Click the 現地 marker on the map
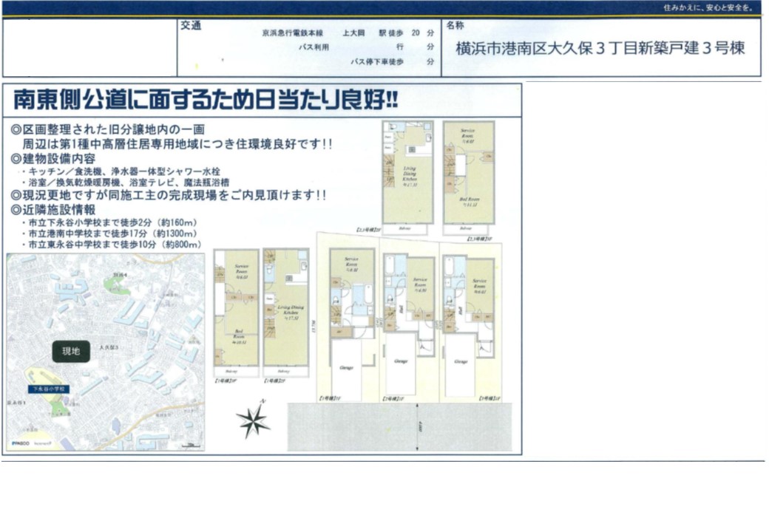The height and width of the screenshot is (532, 769). 71,352
